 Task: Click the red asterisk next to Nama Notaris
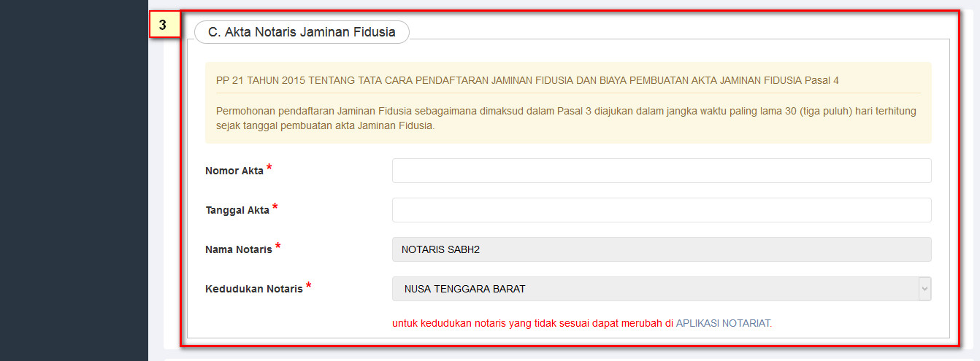click(278, 247)
